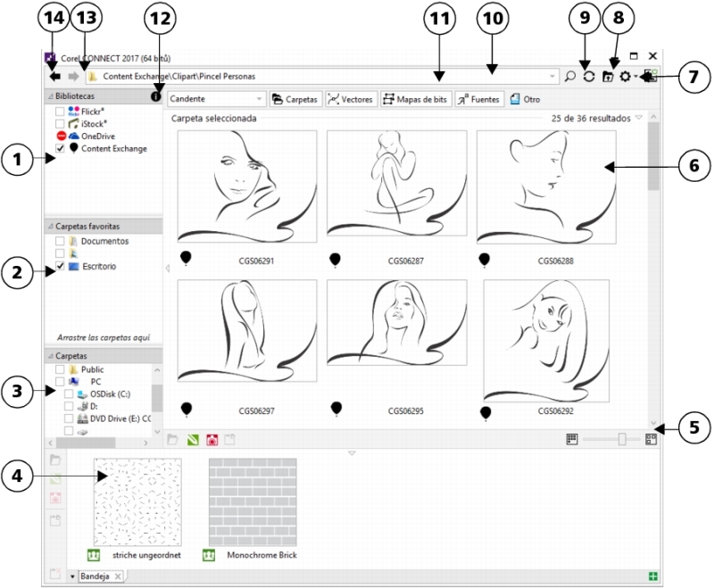Filter results by Mapas de bits
714x588 pixels.
click(x=416, y=99)
